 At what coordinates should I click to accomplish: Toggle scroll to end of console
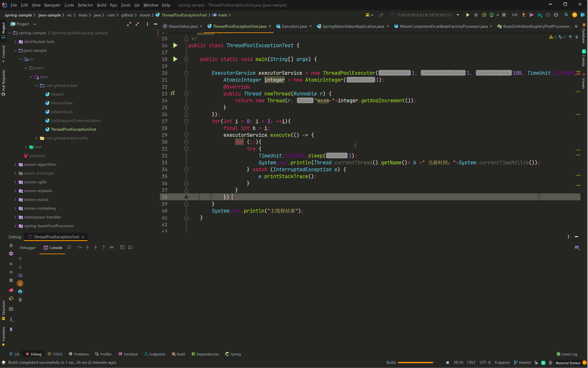pyautogui.click(x=20, y=283)
